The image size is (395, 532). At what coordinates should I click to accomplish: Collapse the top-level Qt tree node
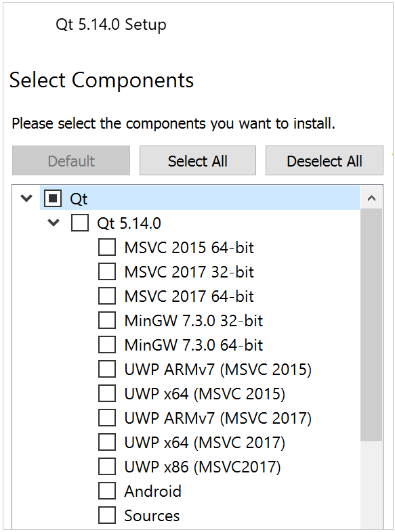point(26,198)
